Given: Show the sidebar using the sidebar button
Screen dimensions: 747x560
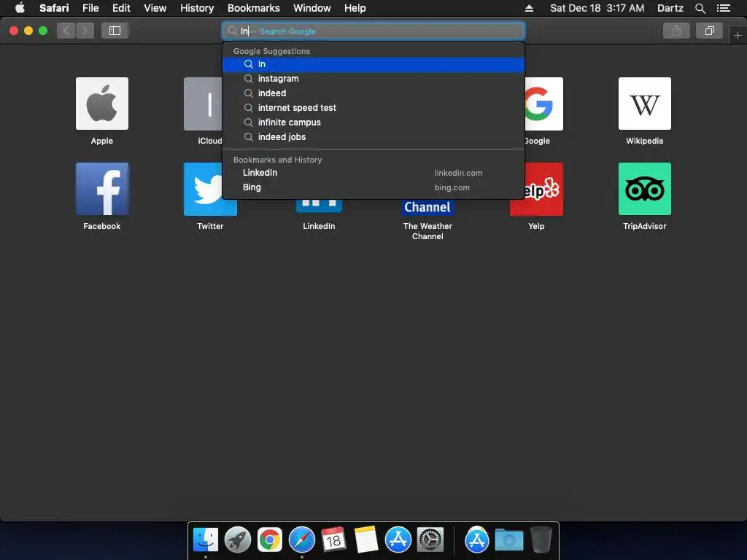Looking at the screenshot, I should 115,31.
